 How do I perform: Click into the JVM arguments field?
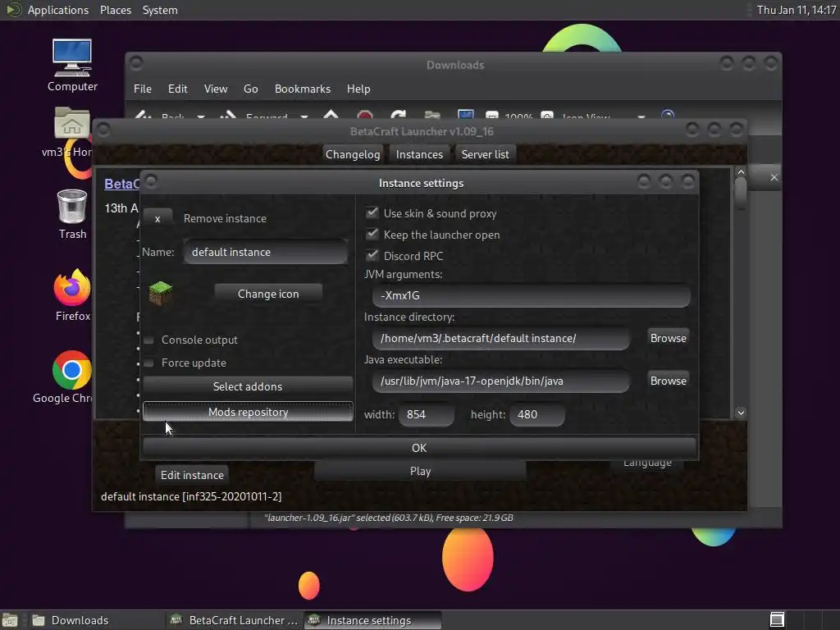[531, 295]
